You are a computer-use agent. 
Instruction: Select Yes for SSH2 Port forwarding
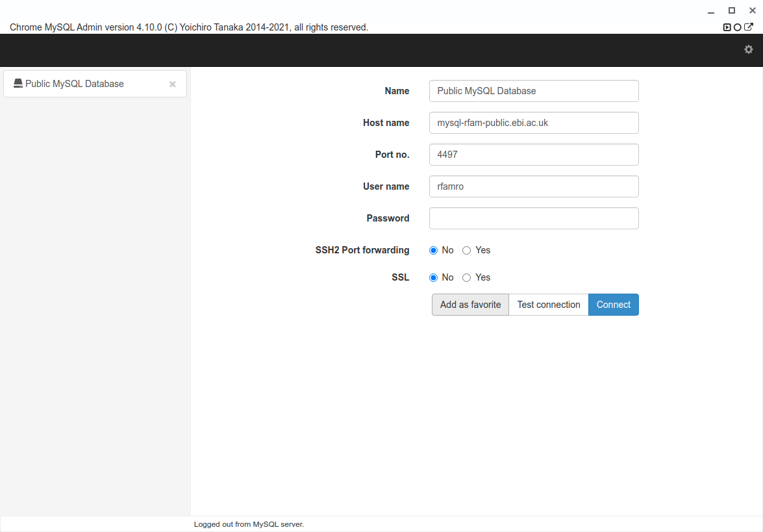tap(466, 250)
